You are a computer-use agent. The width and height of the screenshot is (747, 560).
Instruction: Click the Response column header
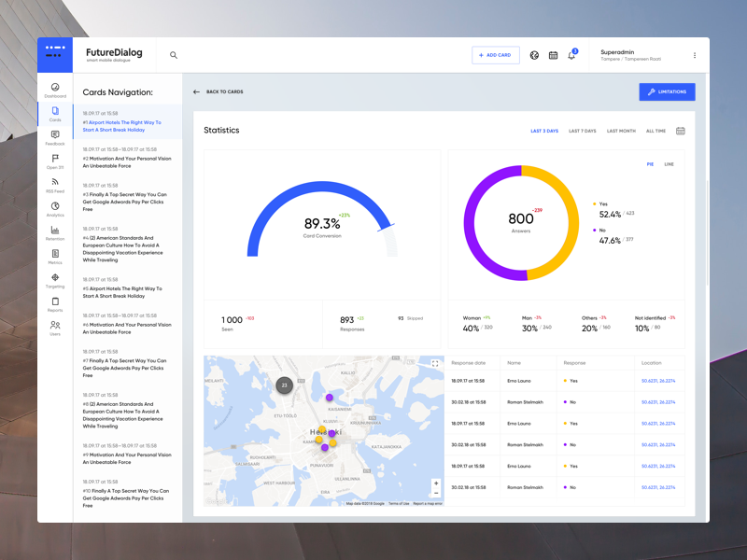point(574,363)
